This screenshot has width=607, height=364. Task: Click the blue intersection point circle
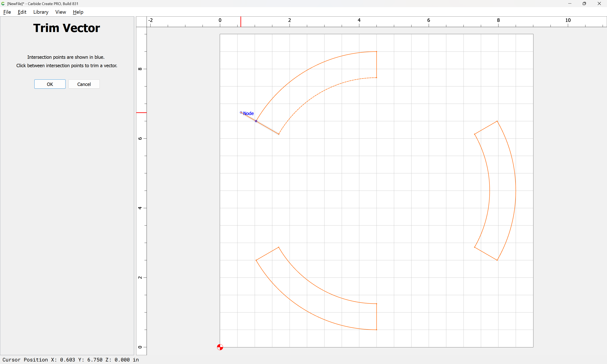click(x=256, y=121)
